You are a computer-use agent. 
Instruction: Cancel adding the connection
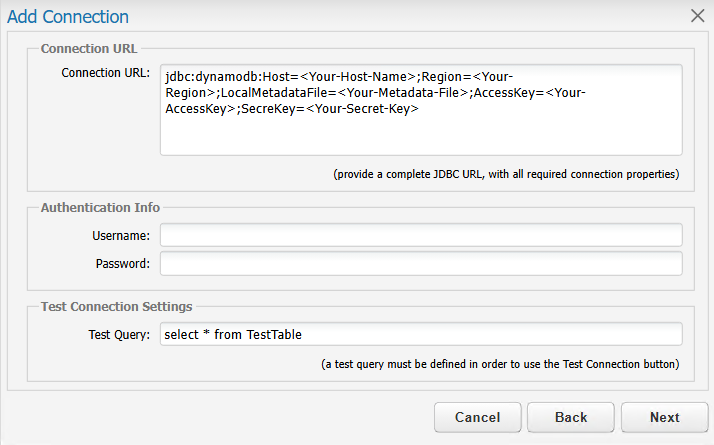point(478,417)
